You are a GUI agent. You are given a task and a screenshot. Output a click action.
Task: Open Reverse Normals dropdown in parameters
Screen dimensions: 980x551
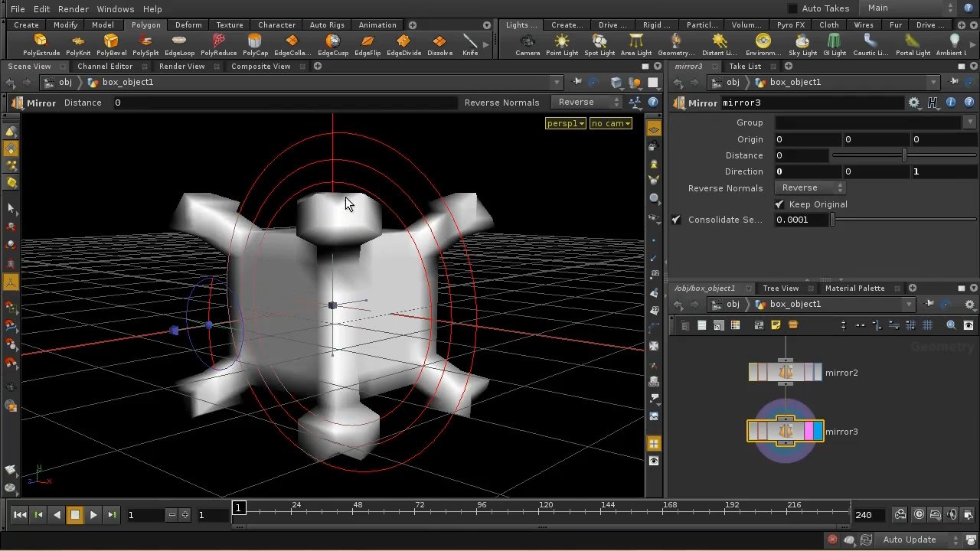[809, 187]
